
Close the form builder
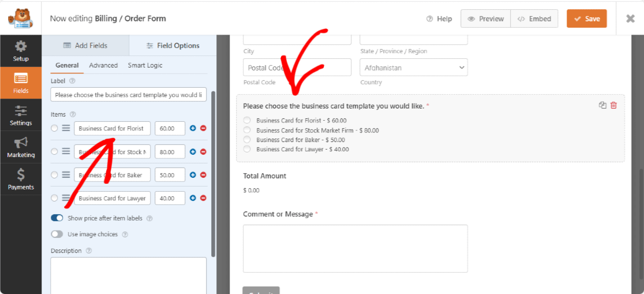(630, 18)
